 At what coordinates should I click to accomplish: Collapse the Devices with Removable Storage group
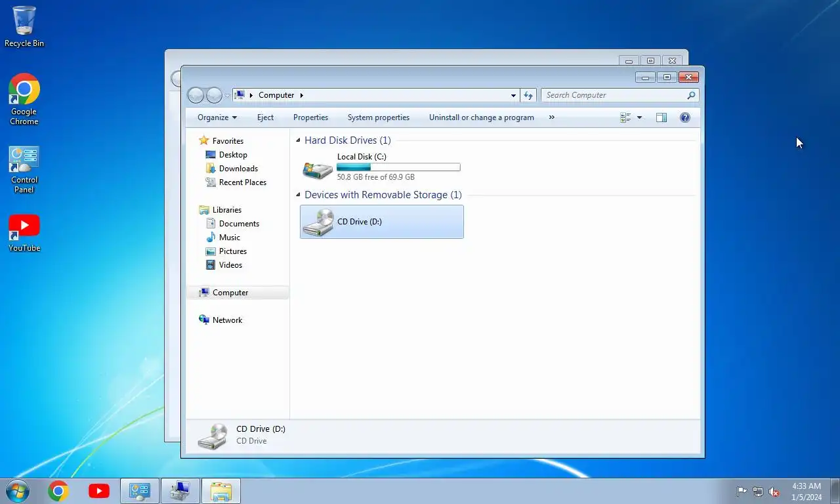[299, 195]
